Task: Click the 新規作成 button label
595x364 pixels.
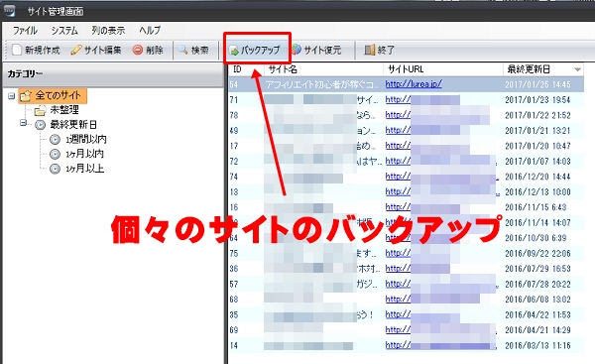Action: [x=43, y=51]
